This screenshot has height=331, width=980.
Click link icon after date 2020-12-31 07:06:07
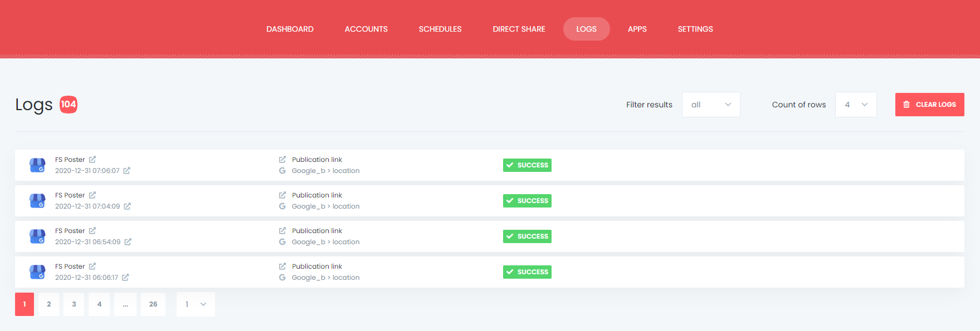click(126, 171)
